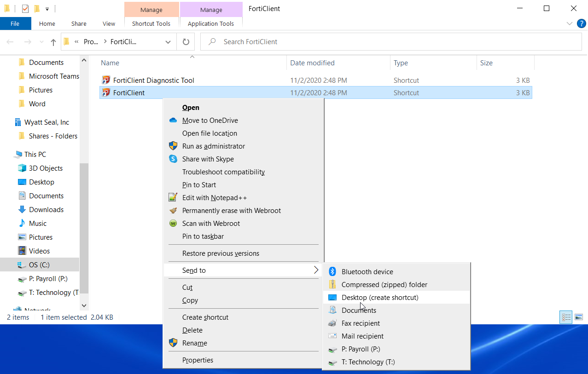Viewport: 588px width, 374px height.
Task: Sort by the Size column header
Action: point(506,63)
